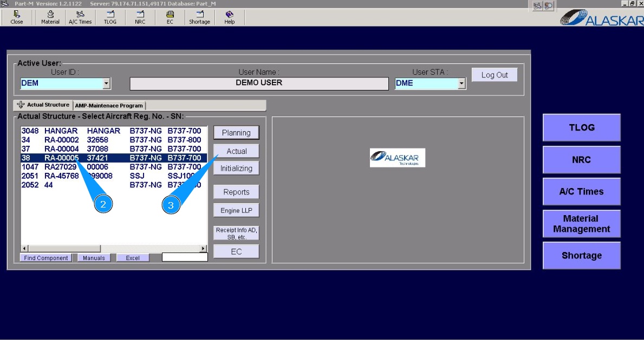This screenshot has height=343, width=644.
Task: Expand the User STA dropdown
Action: pyautogui.click(x=461, y=83)
